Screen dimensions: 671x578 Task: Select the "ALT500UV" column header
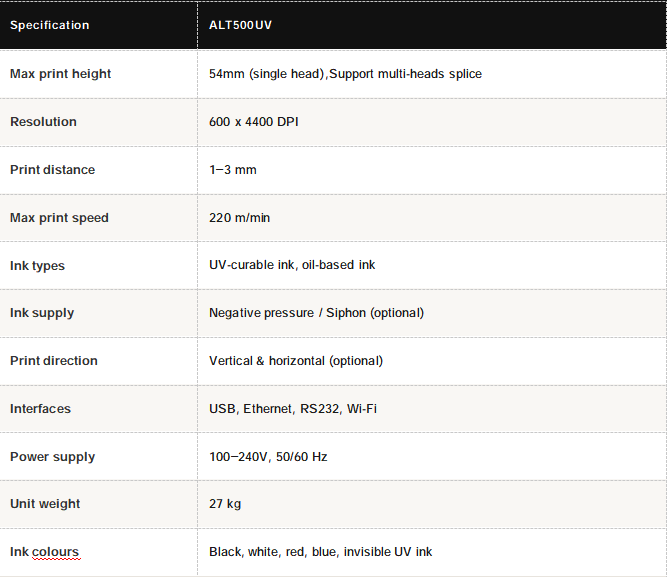point(240,25)
